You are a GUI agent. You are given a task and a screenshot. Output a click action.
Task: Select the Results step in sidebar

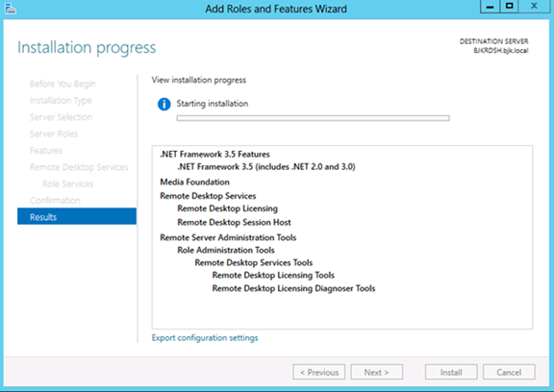77,216
